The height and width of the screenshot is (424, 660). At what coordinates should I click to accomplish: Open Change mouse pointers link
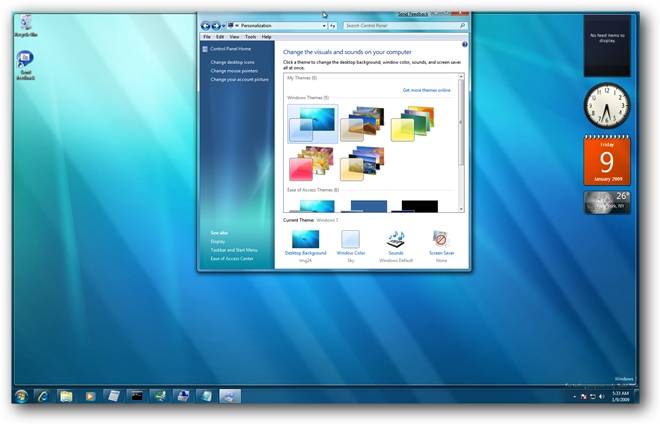click(234, 71)
